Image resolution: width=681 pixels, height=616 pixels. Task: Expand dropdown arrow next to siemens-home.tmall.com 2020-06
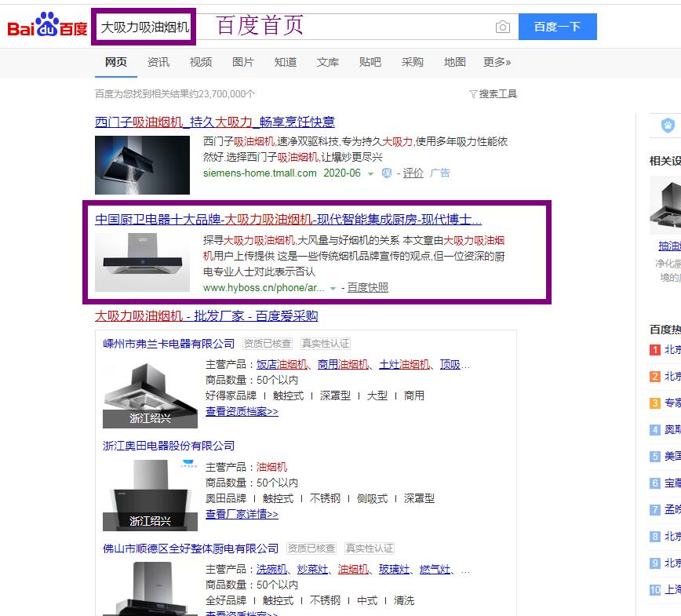(371, 174)
